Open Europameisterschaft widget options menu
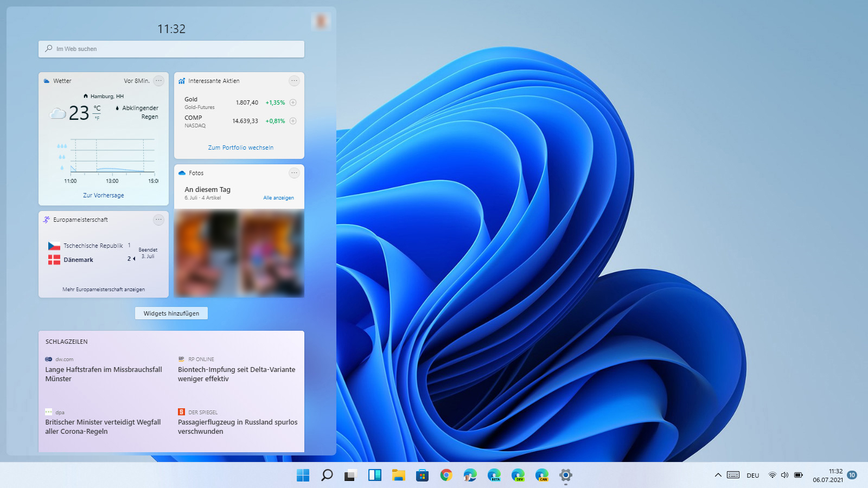The width and height of the screenshot is (868, 488). click(158, 220)
